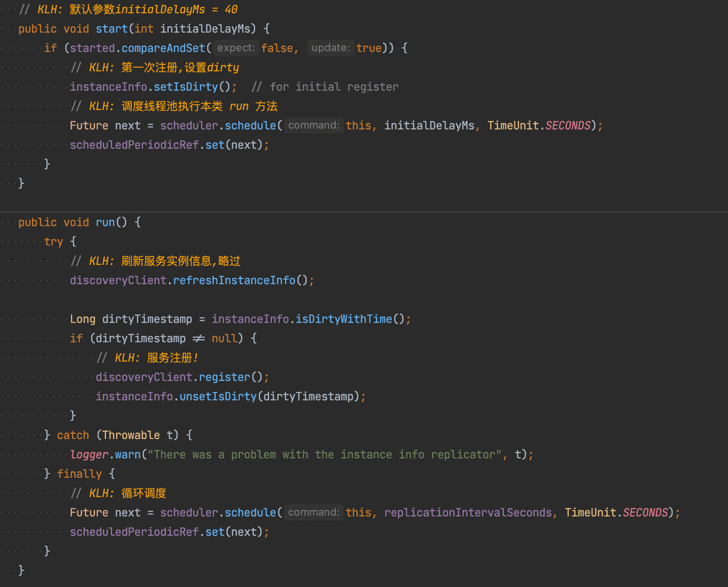728x587 pixels.
Task: Click the 'expect:' parameter hint
Action: click(x=236, y=48)
